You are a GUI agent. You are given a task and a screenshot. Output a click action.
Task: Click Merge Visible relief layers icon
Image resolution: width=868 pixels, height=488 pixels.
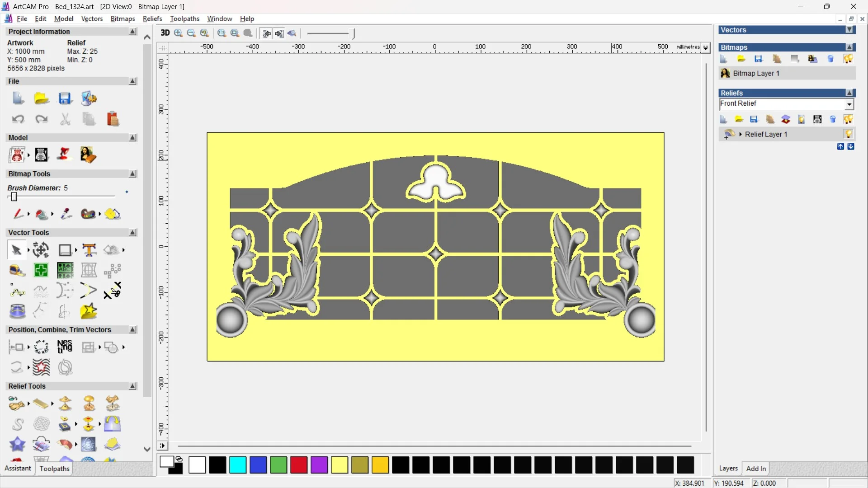[786, 119]
